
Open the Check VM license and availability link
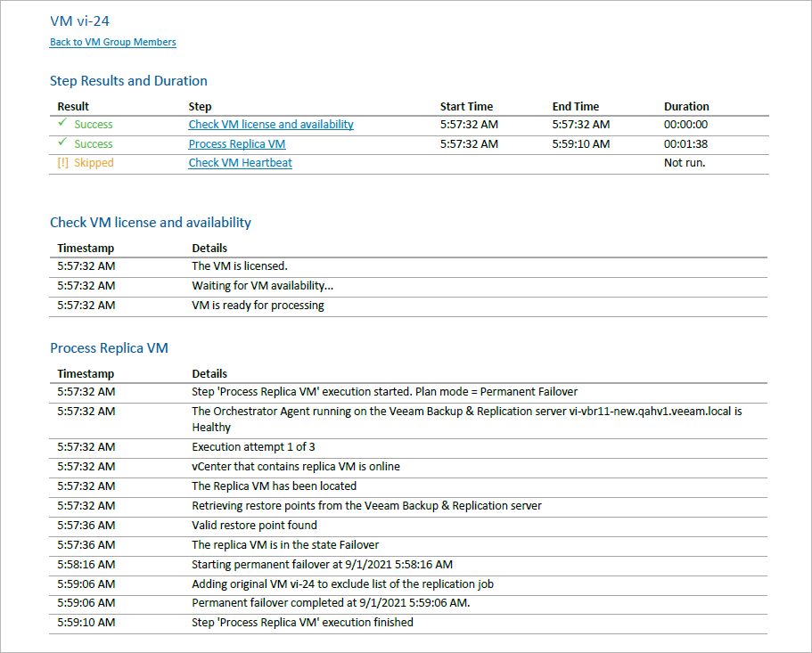pyautogui.click(x=271, y=124)
